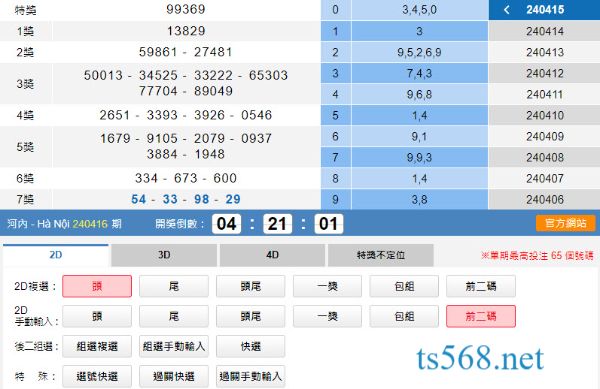Click the sixth prize number 334
This screenshot has height=389, width=600.
pos(147,178)
